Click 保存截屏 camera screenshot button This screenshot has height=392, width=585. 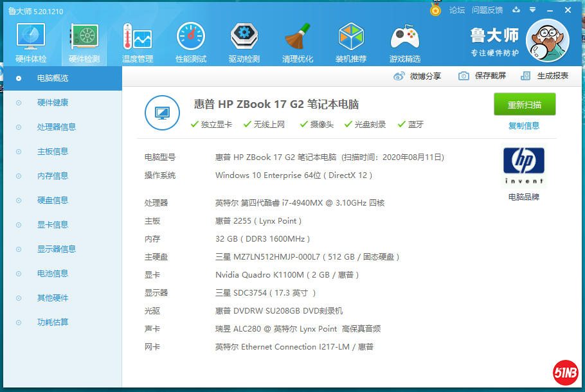[x=482, y=76]
